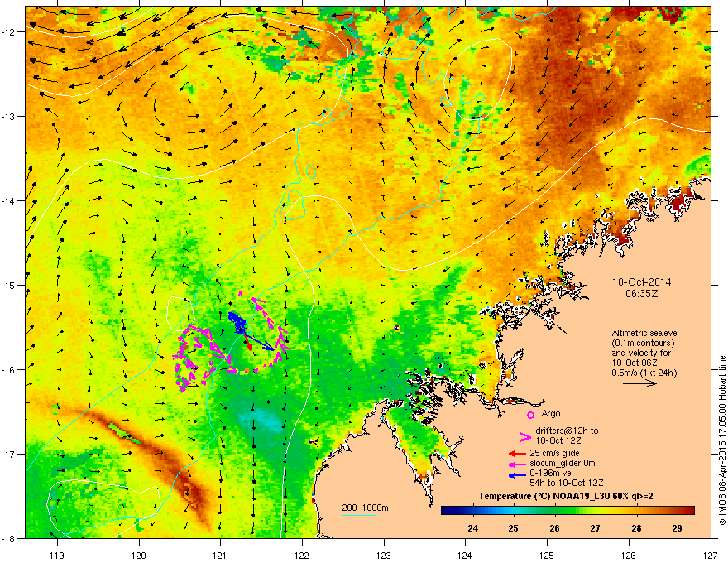This screenshot has height=563, width=728.
Task: Click the longitude axis label 123
Action: pyautogui.click(x=384, y=555)
